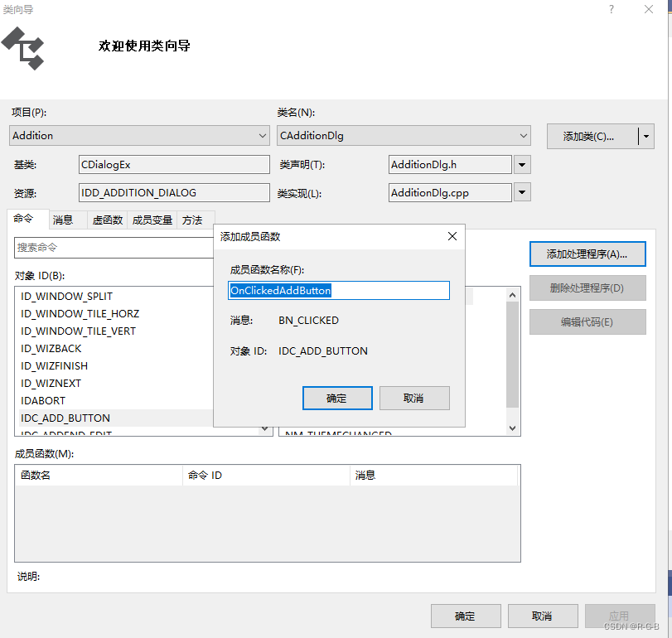Click the 应用 button
Viewport: 672px width, 638px height.
click(620, 616)
